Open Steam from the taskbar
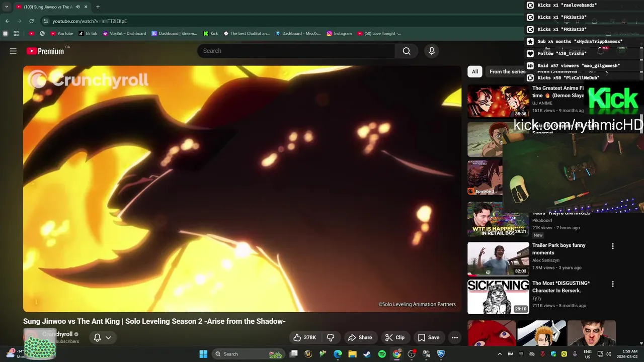This screenshot has height=362, width=644. (367, 354)
